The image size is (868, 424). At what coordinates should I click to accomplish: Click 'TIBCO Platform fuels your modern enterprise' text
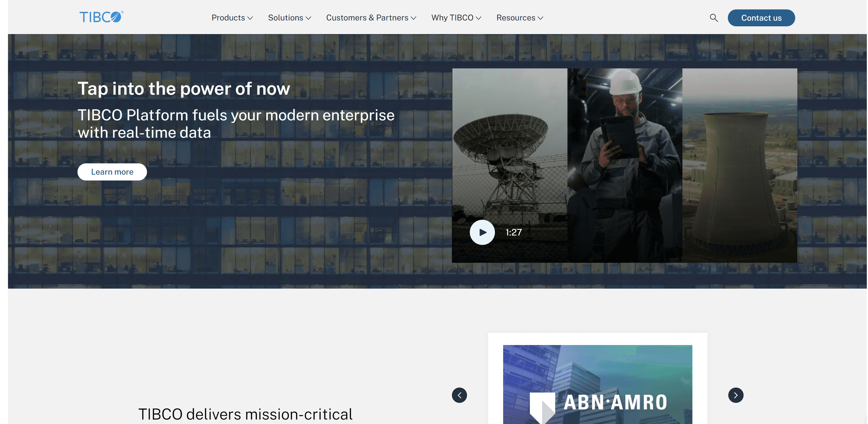click(x=236, y=115)
